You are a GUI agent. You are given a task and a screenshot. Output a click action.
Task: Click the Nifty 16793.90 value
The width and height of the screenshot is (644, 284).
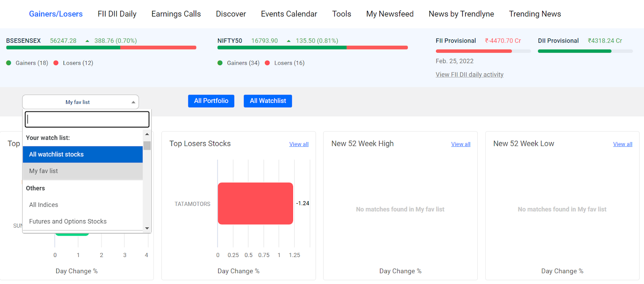tap(264, 41)
